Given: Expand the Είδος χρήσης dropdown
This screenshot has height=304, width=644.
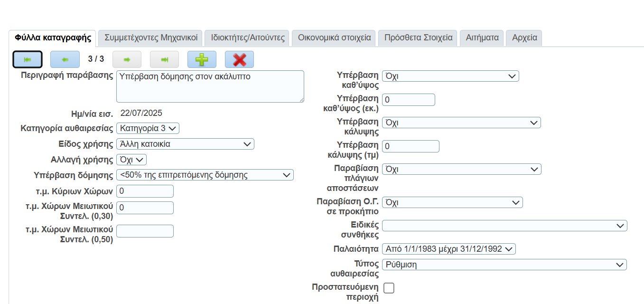Looking at the screenshot, I should pyautogui.click(x=185, y=144).
